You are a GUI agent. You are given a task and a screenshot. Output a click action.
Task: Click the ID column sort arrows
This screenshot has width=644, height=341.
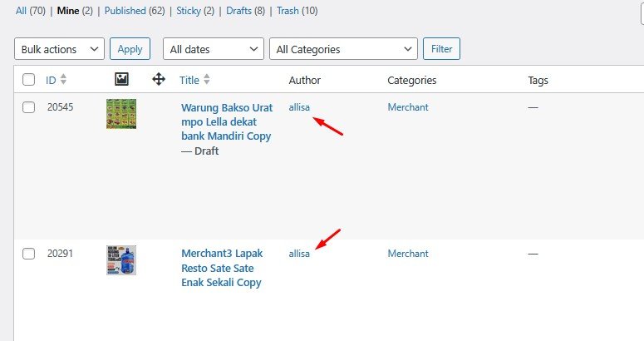point(63,81)
